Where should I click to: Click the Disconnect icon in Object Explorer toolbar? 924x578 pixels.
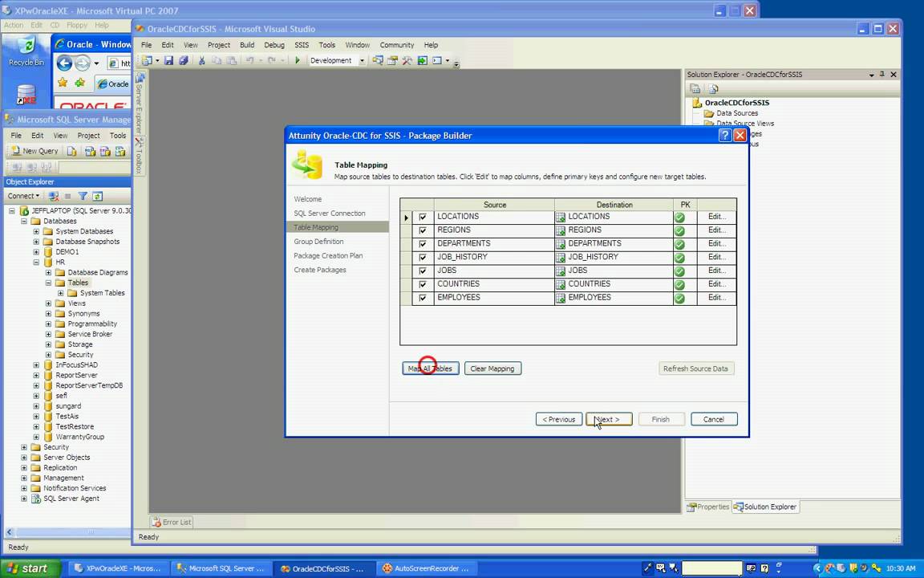[54, 196]
